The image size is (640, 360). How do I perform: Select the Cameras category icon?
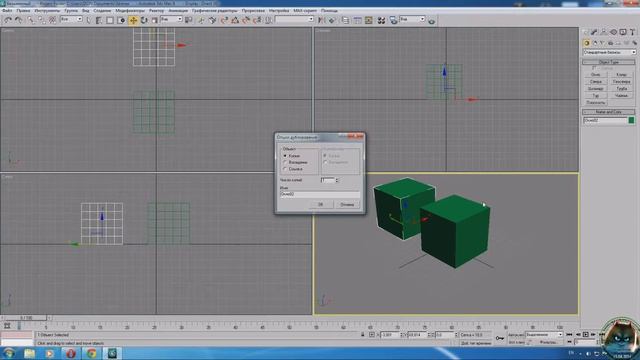pyautogui.click(x=610, y=43)
